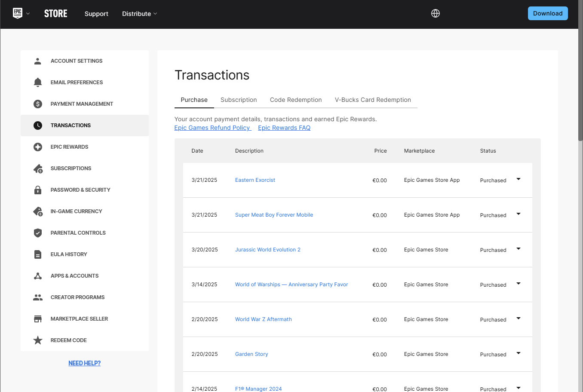Click the page vertical scrollbar thumb
583x392 pixels.
point(580,71)
